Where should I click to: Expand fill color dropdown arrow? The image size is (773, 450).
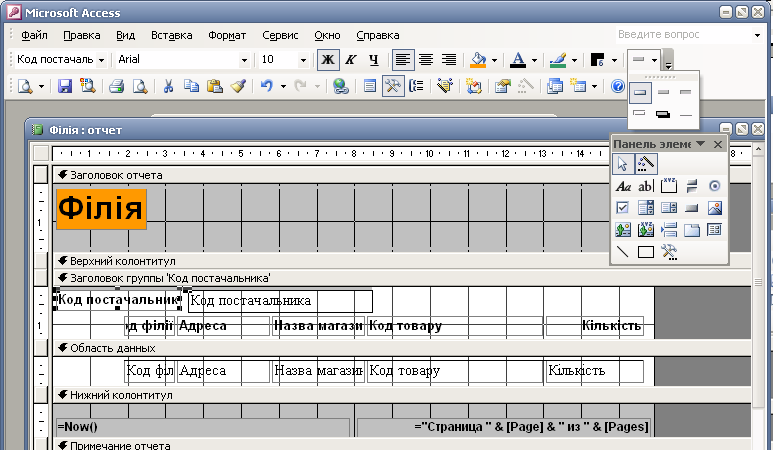point(494,60)
